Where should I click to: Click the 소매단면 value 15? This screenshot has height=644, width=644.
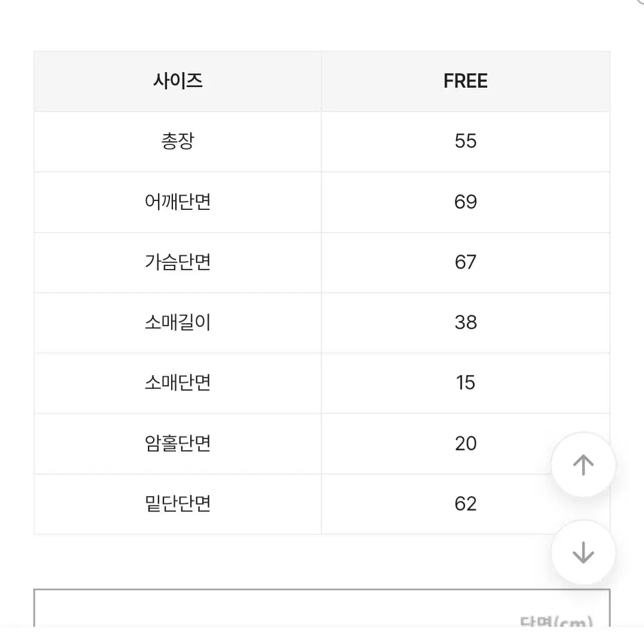click(465, 383)
